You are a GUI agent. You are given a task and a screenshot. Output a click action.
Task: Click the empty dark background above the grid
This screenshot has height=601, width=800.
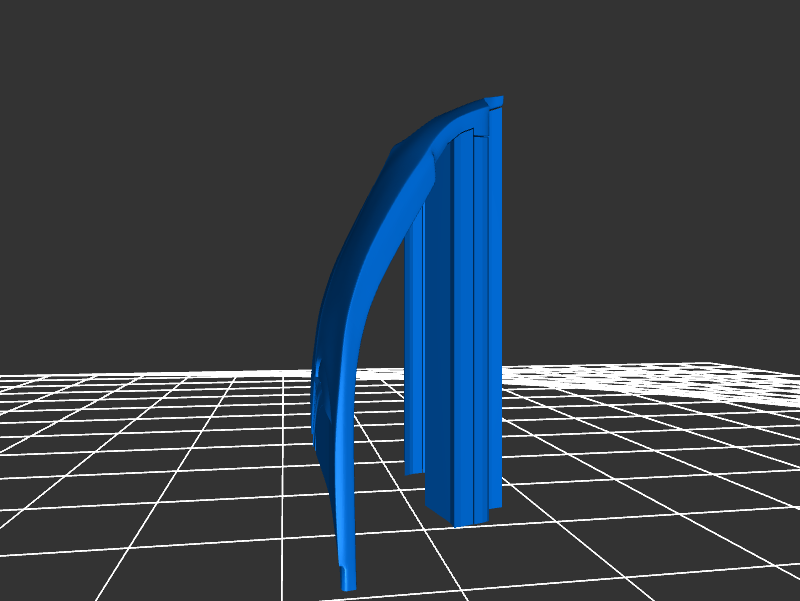click(200, 150)
